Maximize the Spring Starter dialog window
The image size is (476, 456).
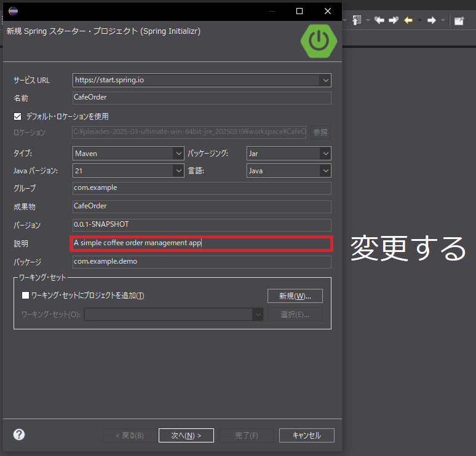(x=299, y=11)
